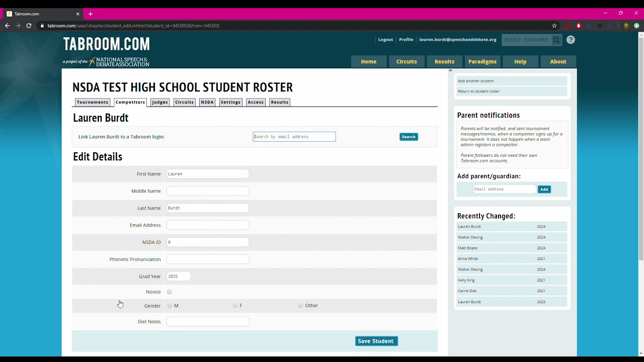The width and height of the screenshot is (644, 362).
Task: Focus the Search by email address field
Action: 294,137
